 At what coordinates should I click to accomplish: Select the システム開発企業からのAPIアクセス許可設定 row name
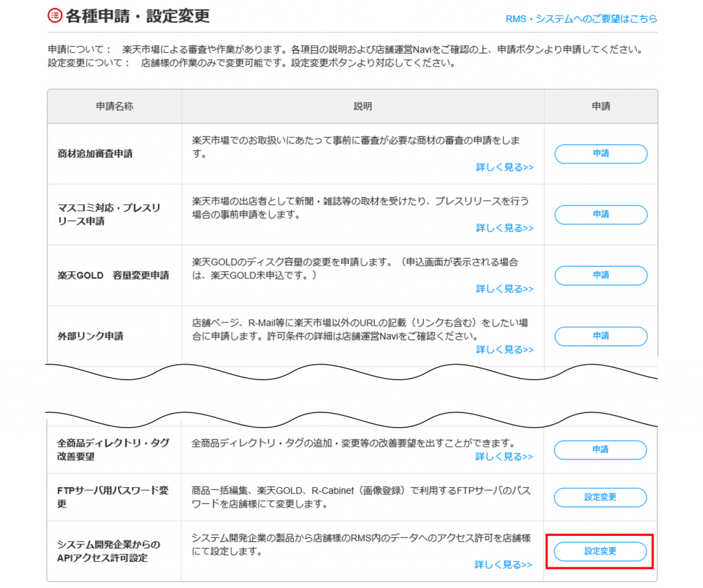[108, 552]
